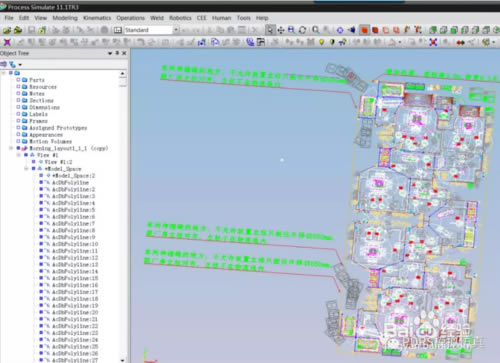Activate the selection pointer tool
500x363 pixels.
coord(270,30)
